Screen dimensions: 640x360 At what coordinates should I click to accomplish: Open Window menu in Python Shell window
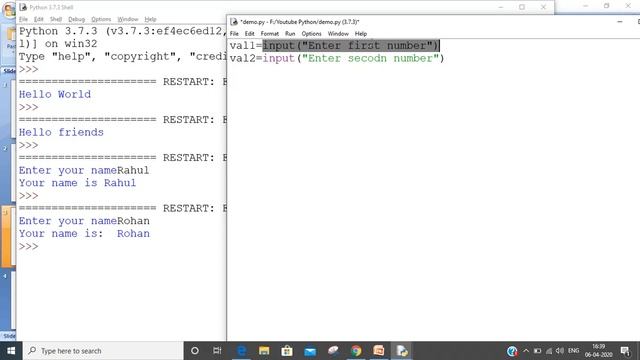point(128,19)
